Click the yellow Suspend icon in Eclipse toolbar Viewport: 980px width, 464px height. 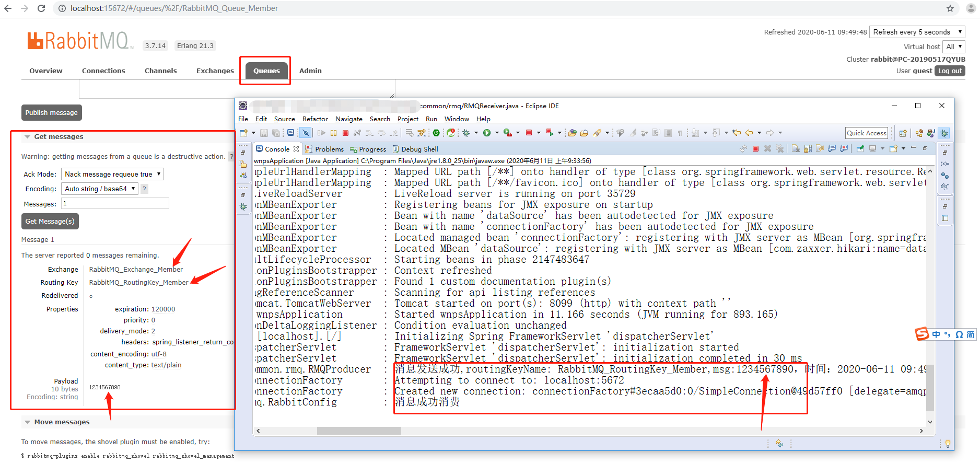(x=333, y=133)
